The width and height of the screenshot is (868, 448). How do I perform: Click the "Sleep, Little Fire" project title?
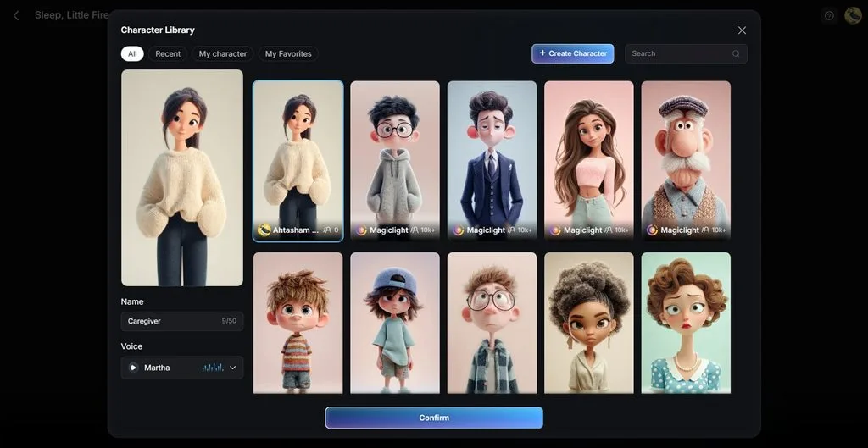71,15
